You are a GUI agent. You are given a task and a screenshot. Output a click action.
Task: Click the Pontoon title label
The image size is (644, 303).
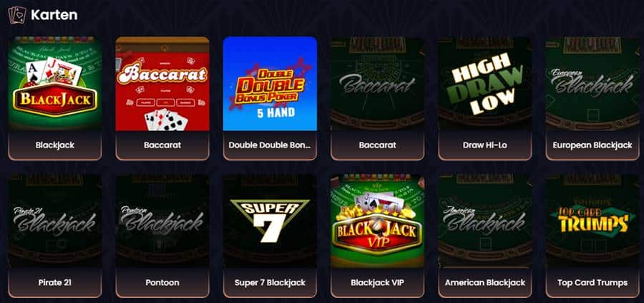point(162,282)
